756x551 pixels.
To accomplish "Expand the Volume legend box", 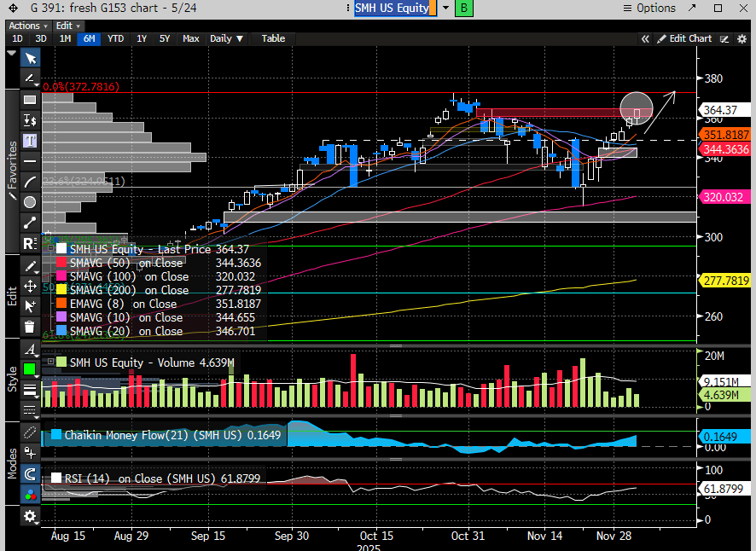I will [50, 362].
